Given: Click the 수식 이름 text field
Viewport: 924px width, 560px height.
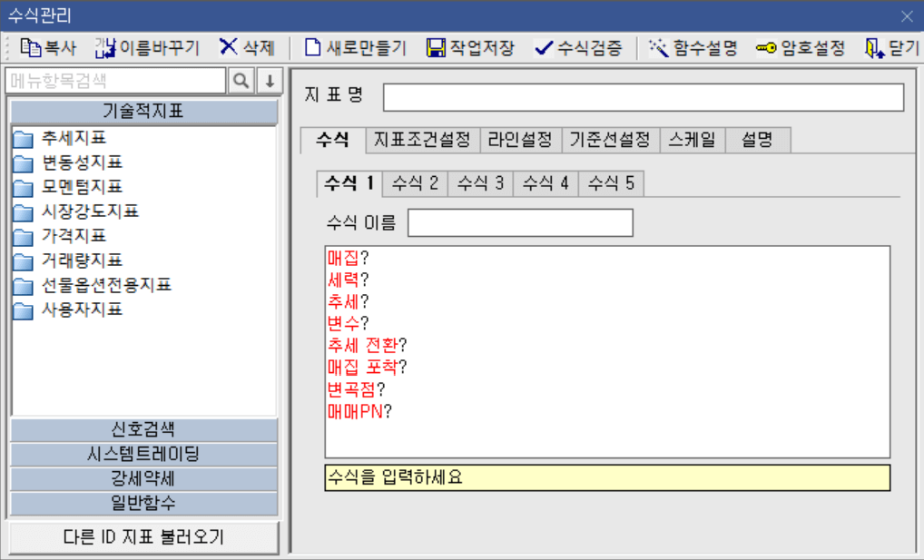Looking at the screenshot, I should [520, 221].
